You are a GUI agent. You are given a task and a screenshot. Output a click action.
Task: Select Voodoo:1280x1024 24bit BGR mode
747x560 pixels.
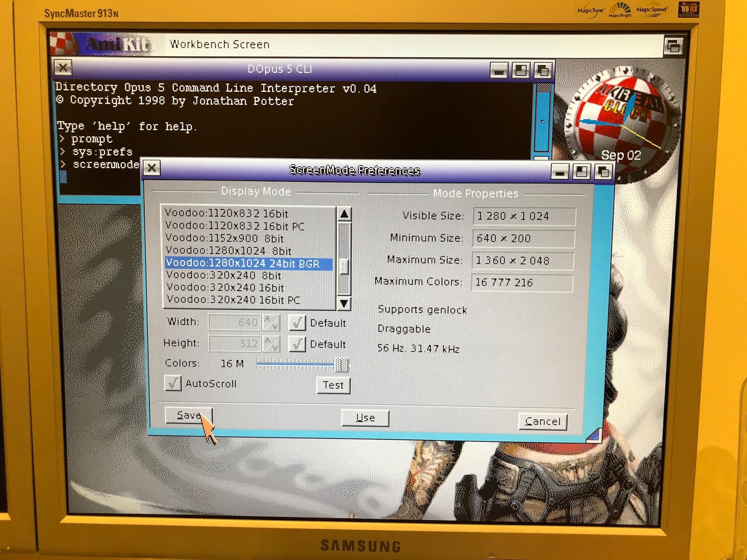(x=249, y=263)
